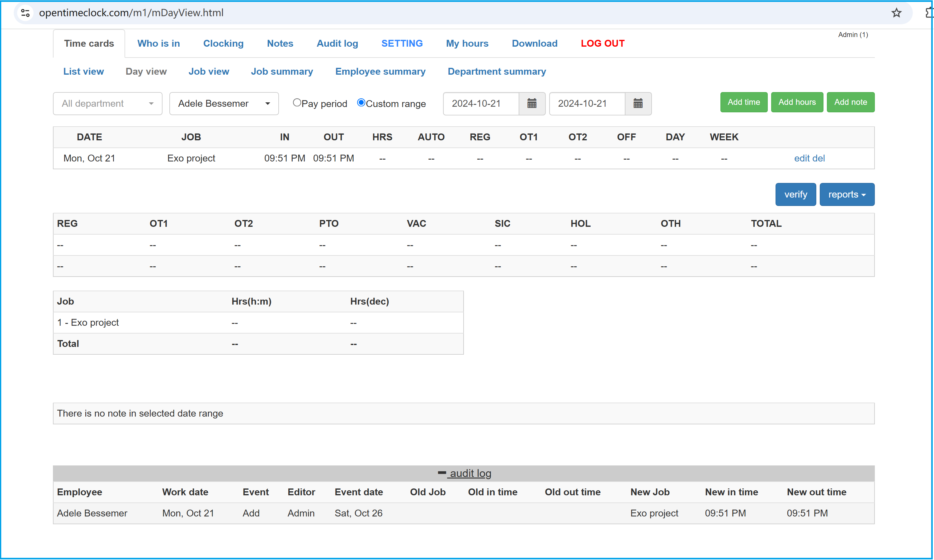Click the New out time column header
This screenshot has width=934, height=560.
(x=816, y=492)
